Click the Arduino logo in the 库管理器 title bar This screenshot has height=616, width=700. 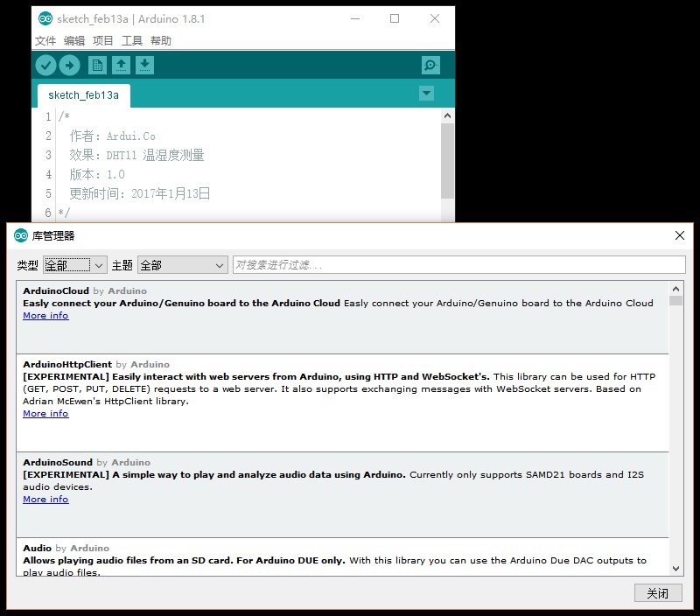(20, 235)
